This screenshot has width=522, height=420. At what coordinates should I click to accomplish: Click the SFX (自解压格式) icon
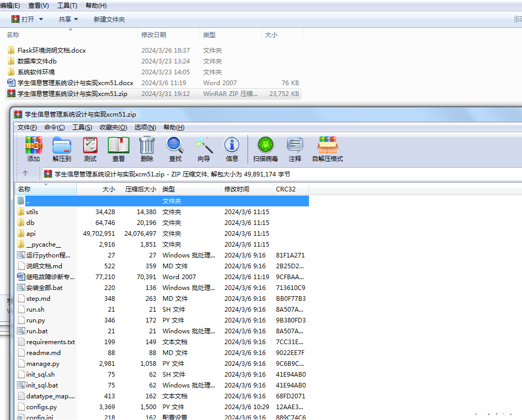[x=328, y=145]
